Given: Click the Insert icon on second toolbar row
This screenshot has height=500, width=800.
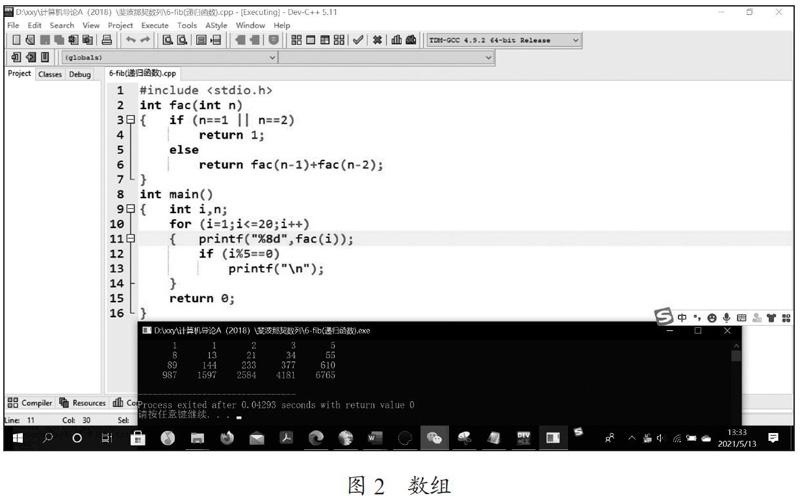Looking at the screenshot, I should point(16,57).
